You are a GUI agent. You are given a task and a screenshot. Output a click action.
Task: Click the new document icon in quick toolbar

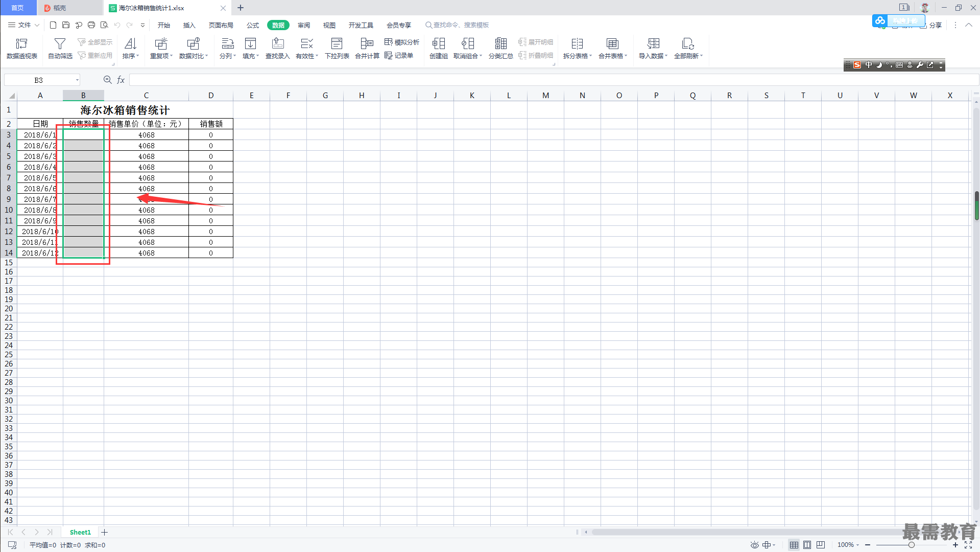coord(53,25)
